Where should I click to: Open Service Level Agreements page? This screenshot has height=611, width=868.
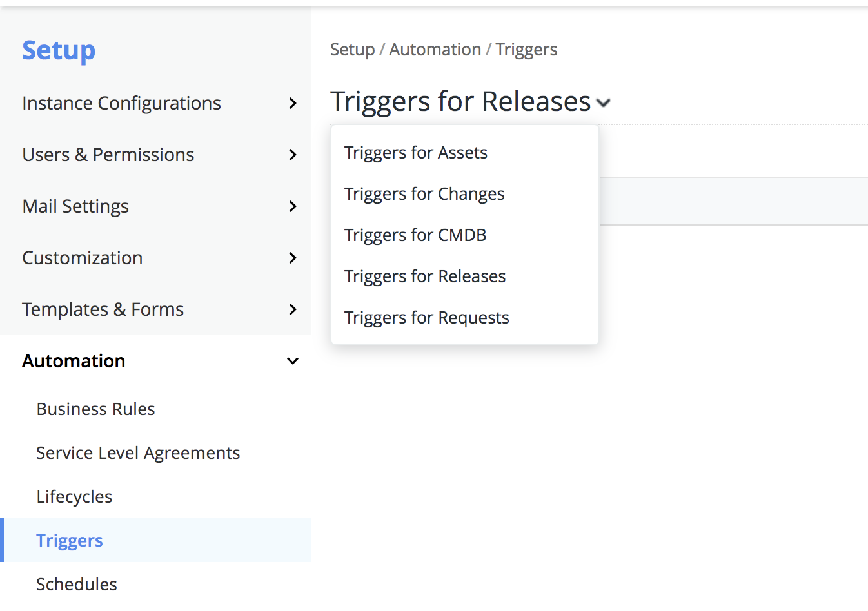138,453
